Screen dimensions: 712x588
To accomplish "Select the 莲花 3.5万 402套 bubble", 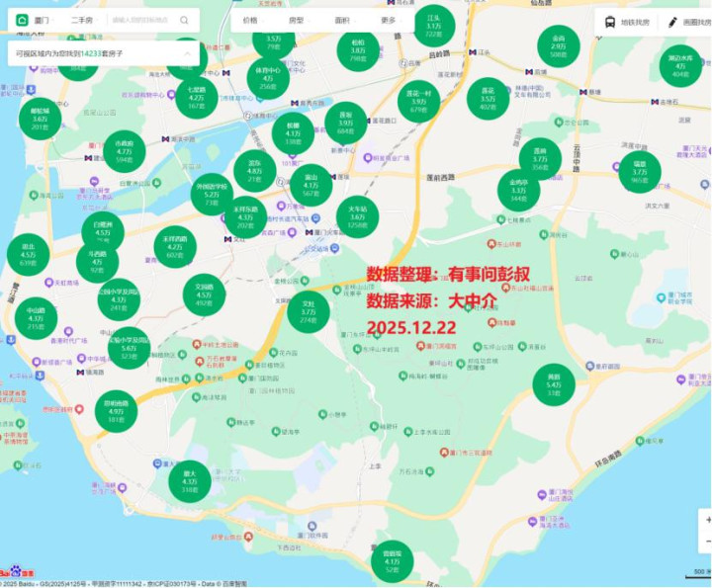I will [x=488, y=99].
